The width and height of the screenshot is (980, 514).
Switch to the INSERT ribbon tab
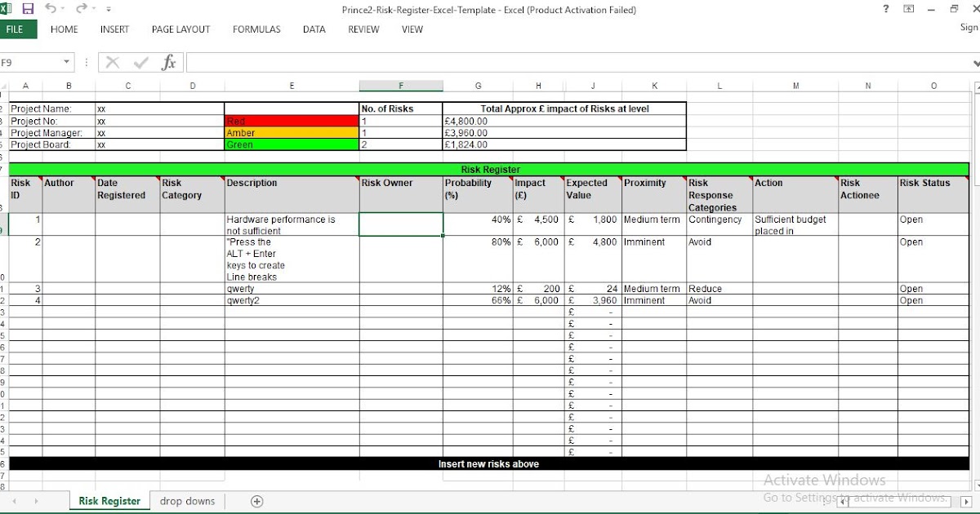[114, 29]
